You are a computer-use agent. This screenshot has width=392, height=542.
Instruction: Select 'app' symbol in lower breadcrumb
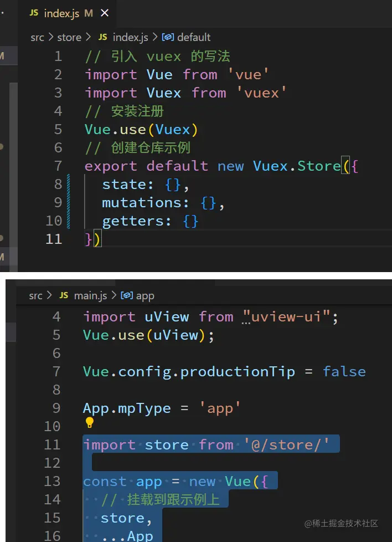(x=145, y=295)
